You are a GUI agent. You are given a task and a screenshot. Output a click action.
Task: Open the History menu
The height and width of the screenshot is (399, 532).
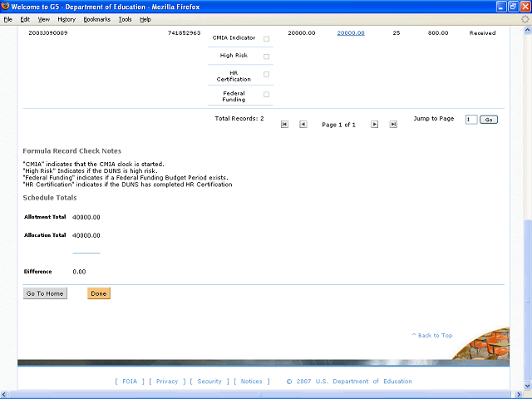[x=66, y=19]
